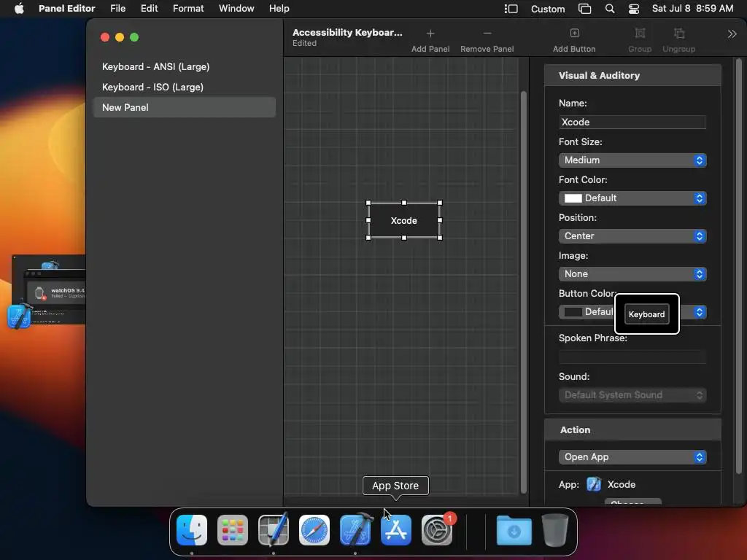The height and width of the screenshot is (560, 747).
Task: Click the Accessibility Keyboard window title
Action: pos(347,32)
